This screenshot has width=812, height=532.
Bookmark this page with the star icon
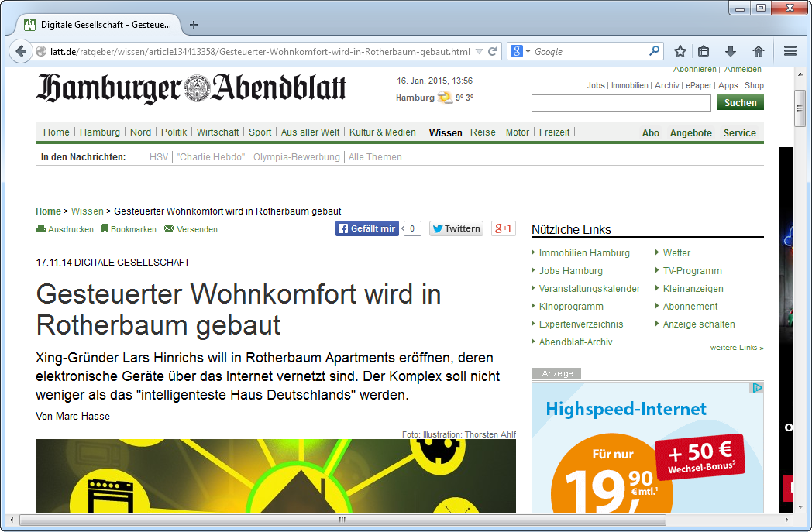tap(680, 51)
